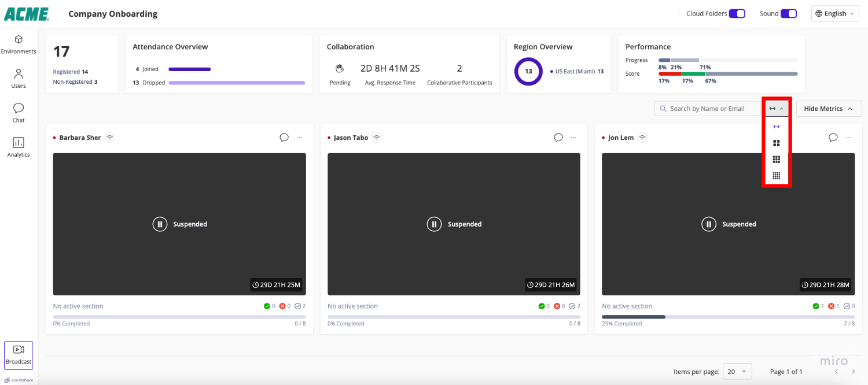Go to the next page
Viewport: 868px width, 385px height.
coord(853,371)
